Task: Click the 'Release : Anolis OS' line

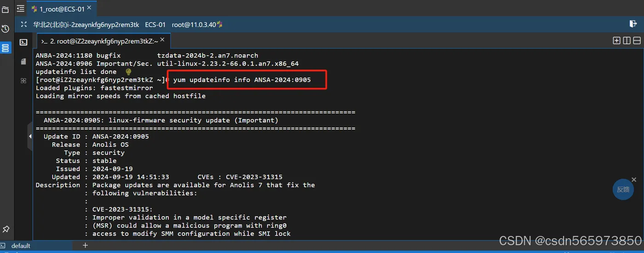Action: pyautogui.click(x=90, y=145)
